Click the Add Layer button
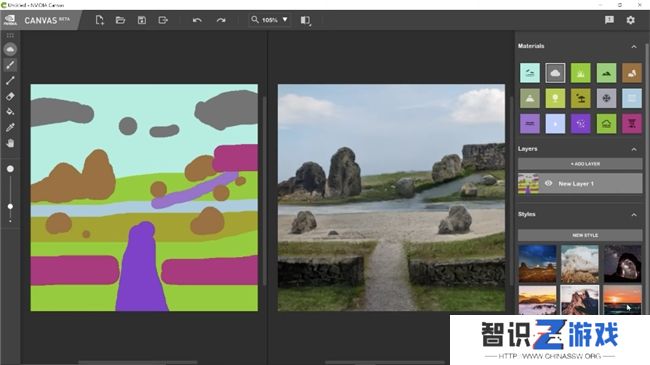 tap(580, 164)
